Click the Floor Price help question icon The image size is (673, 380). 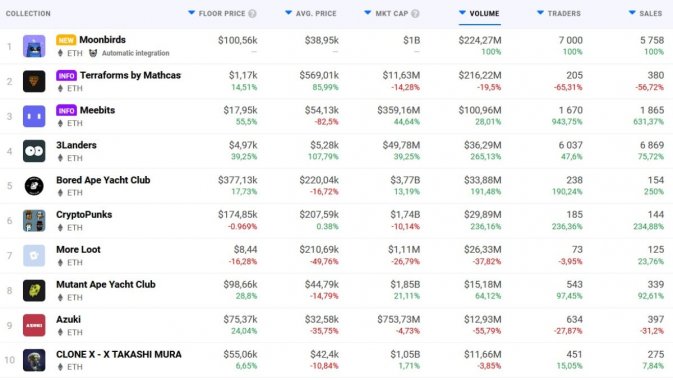coord(252,14)
